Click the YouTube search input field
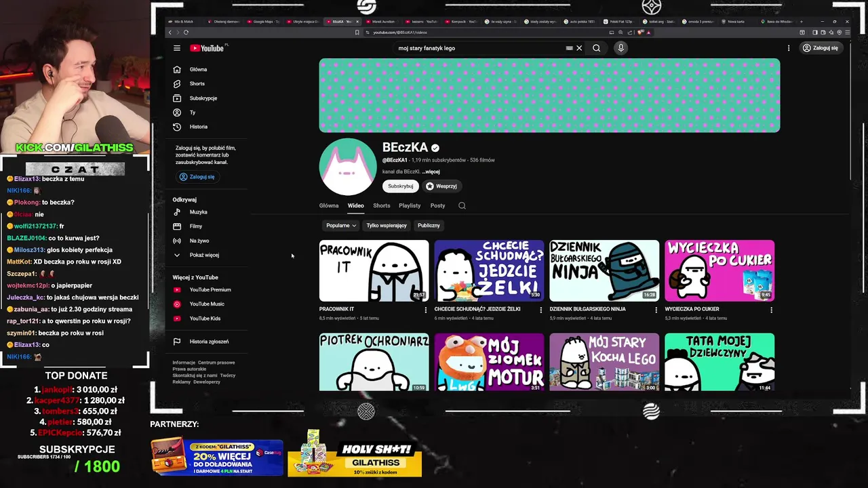Image resolution: width=868 pixels, height=488 pixels. tap(479, 48)
